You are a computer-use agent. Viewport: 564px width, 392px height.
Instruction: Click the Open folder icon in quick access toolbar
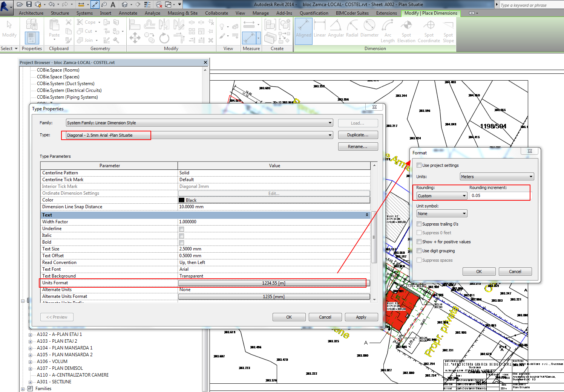click(x=20, y=5)
